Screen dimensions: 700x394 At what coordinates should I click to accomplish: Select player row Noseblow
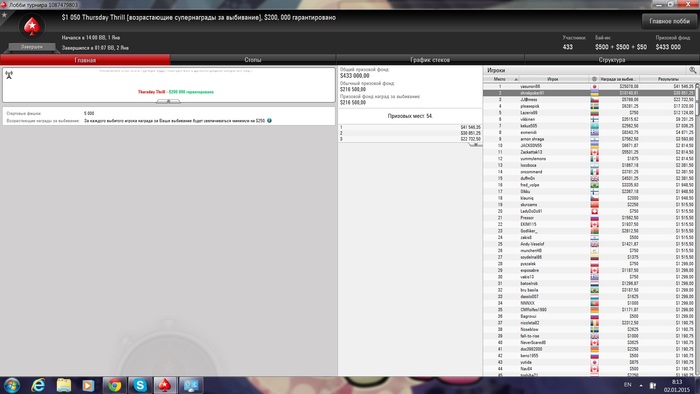589,329
